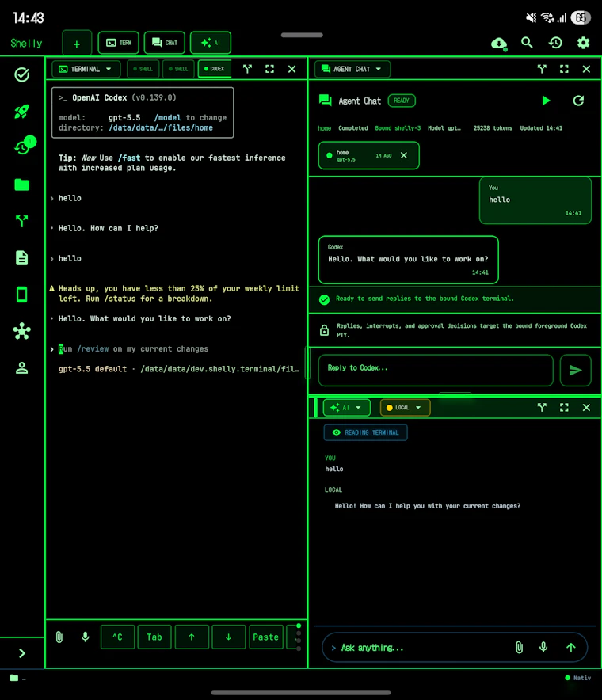Open search with the magnifier icon
The image size is (602, 700).
(x=527, y=43)
